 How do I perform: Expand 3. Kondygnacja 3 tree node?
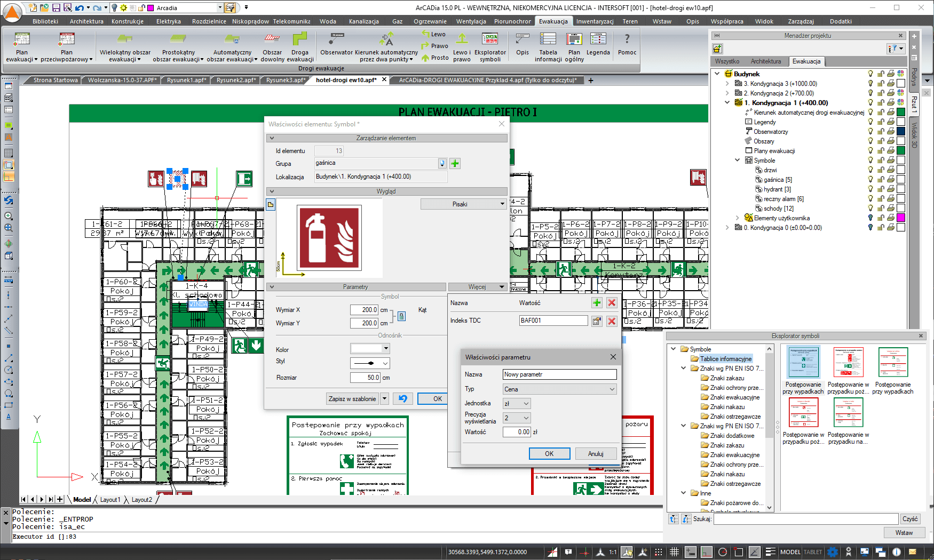[727, 84]
